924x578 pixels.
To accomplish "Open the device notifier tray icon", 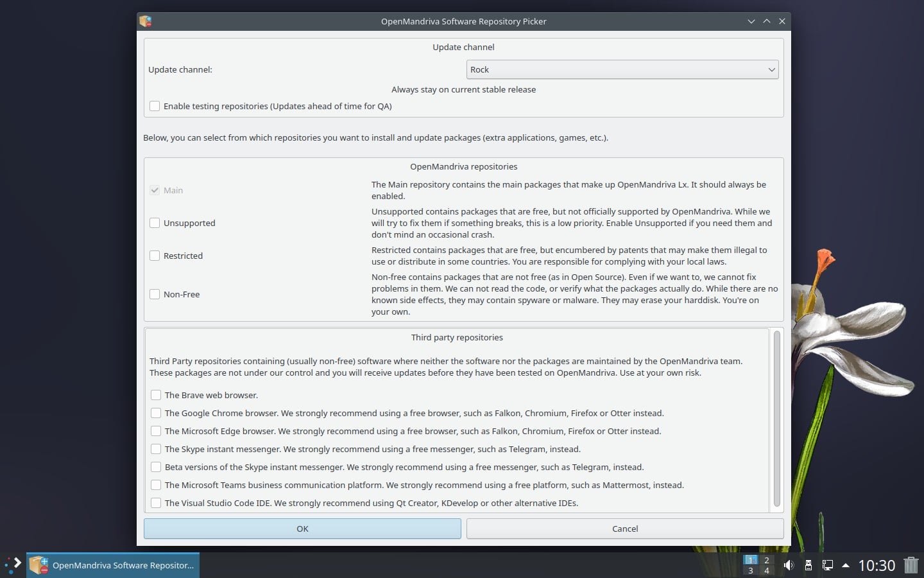I will coord(808,566).
